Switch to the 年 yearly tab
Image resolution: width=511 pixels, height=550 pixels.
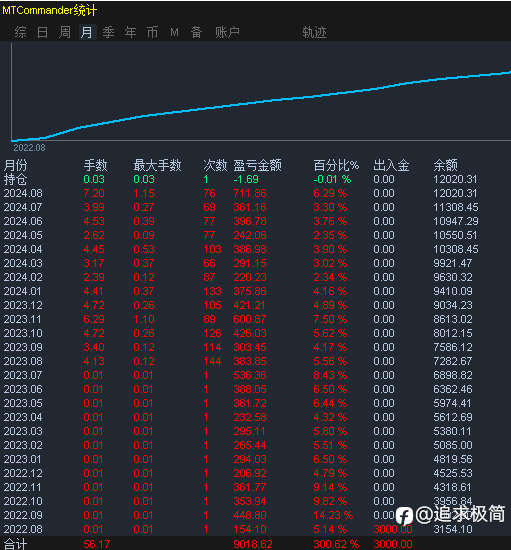point(130,32)
